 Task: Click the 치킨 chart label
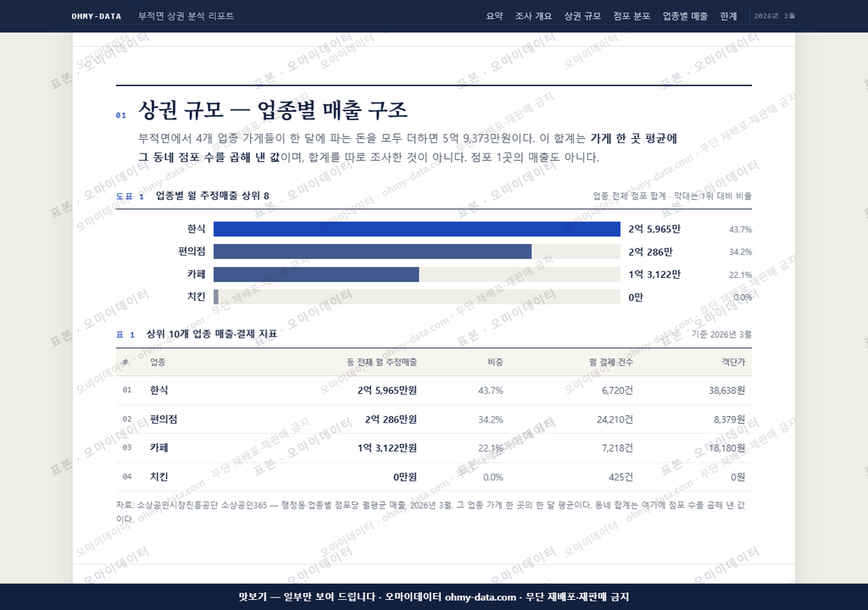pyautogui.click(x=196, y=297)
